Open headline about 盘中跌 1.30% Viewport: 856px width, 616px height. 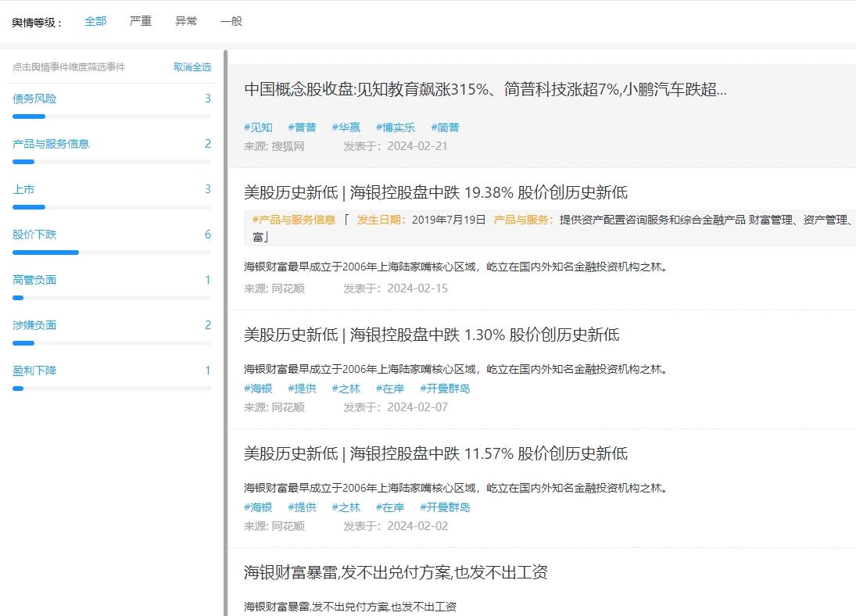(432, 335)
